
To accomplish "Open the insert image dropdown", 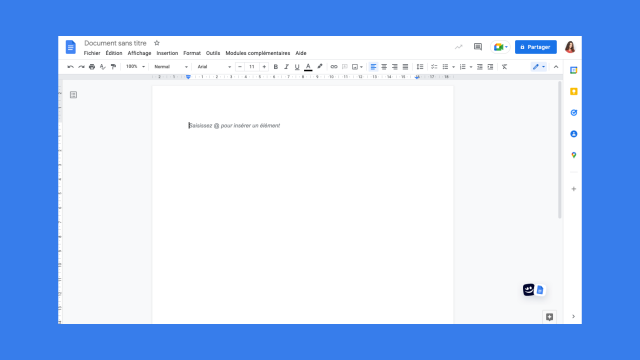I will point(357,67).
